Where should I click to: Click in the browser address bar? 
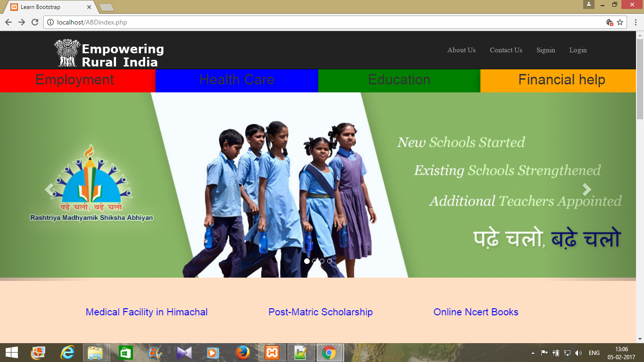(189, 22)
